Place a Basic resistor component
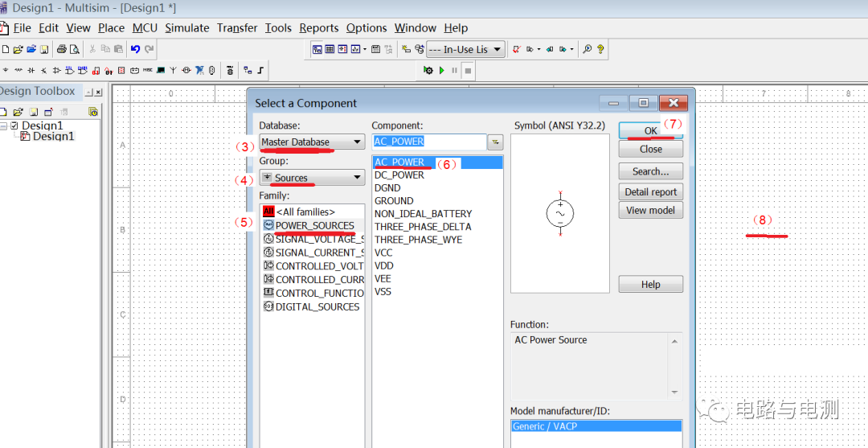Viewport: 868px width, 448px height. (18, 70)
